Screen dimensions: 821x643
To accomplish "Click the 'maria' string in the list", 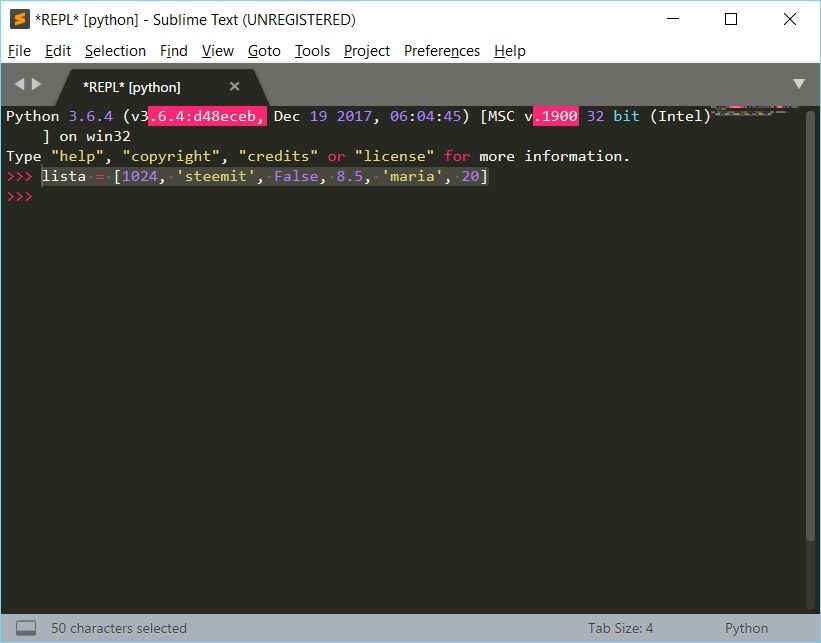I will [x=412, y=176].
